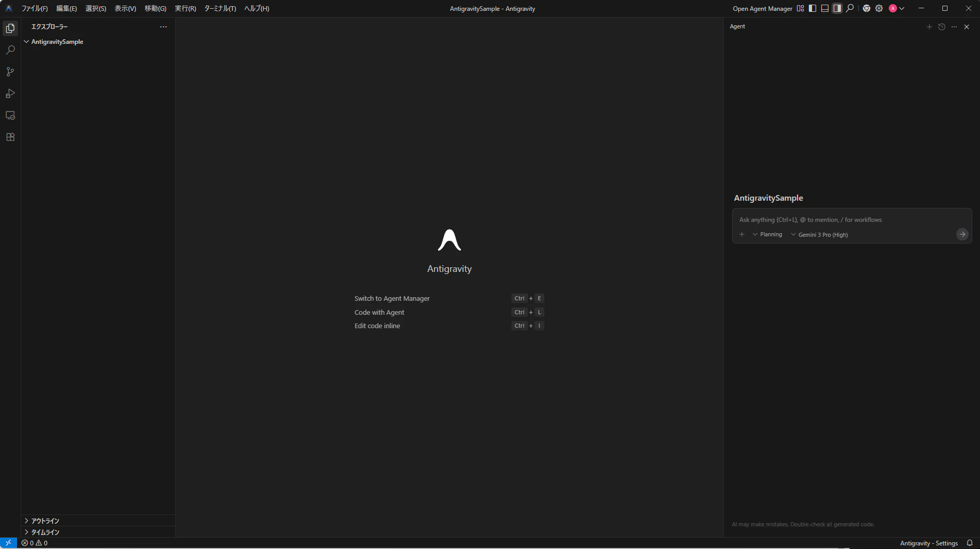Click the errors and warnings count in the status bar
Screen dimensions: 980x549
[x=35, y=543]
